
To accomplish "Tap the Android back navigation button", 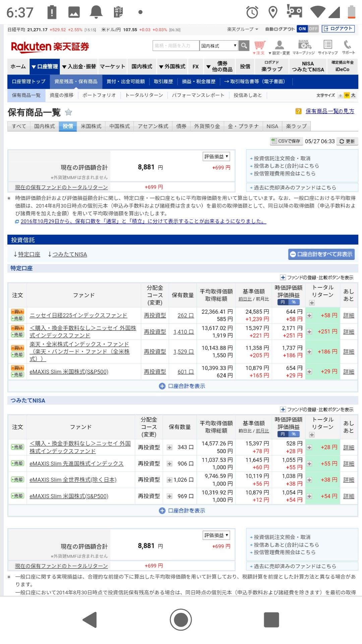I will pos(90,620).
